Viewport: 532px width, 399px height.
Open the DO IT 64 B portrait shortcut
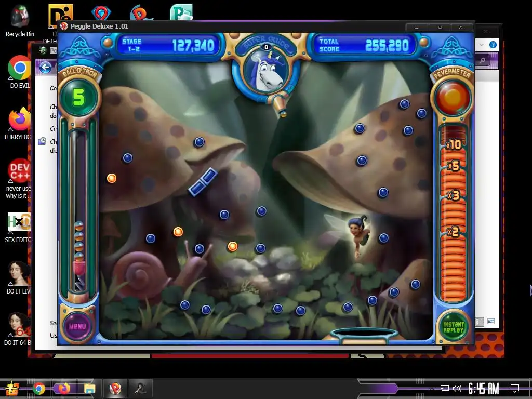18,329
